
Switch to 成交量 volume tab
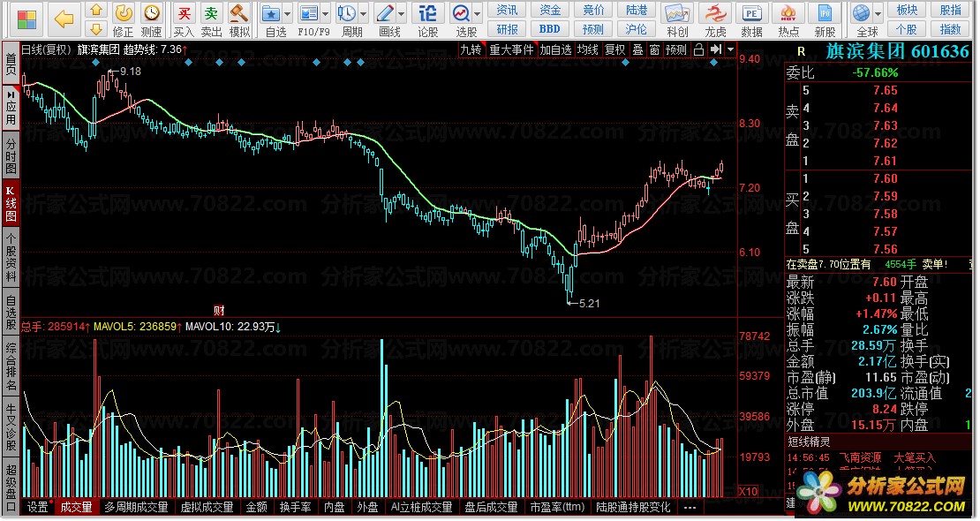click(76, 507)
